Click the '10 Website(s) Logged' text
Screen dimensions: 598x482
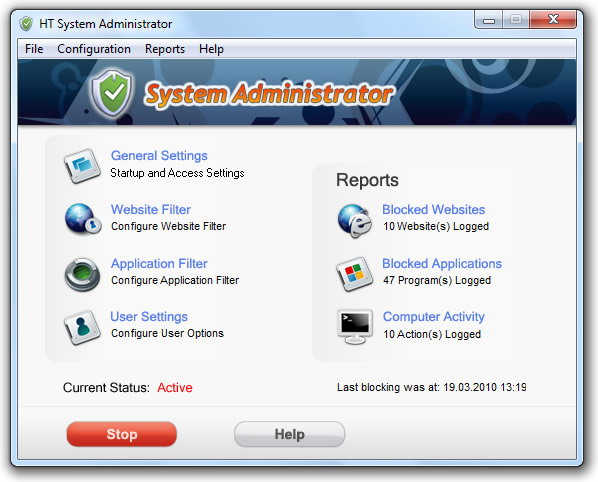pyautogui.click(x=436, y=227)
